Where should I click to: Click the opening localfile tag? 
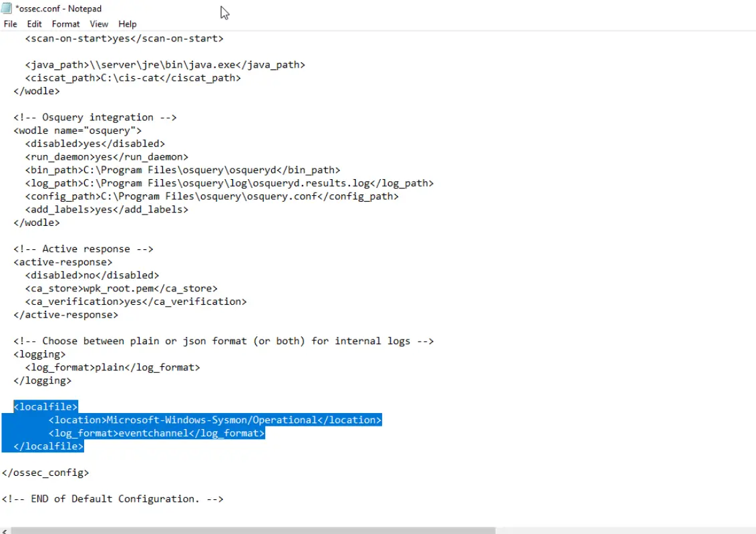click(45, 406)
